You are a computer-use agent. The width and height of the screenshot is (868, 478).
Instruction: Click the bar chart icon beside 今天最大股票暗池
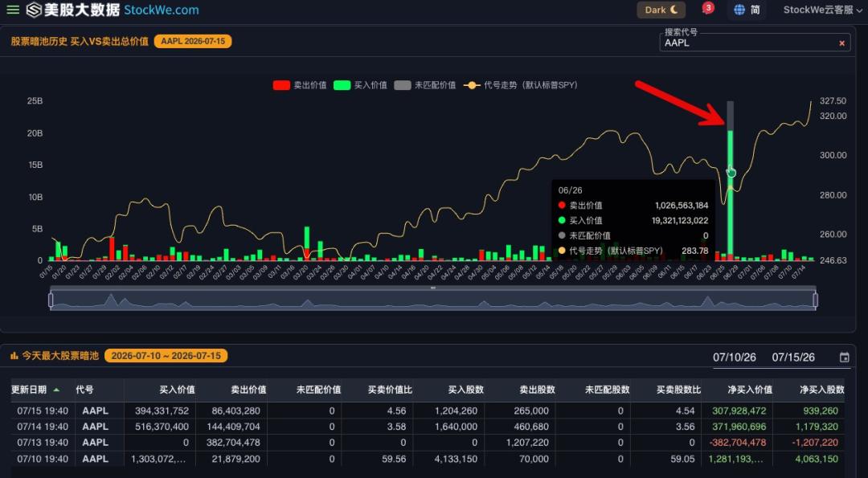point(14,356)
